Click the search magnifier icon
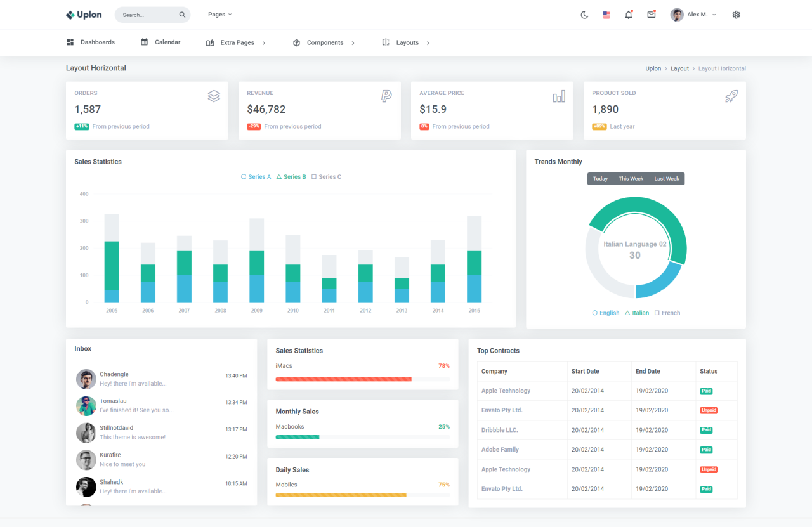This screenshot has height=527, width=812. coord(182,15)
